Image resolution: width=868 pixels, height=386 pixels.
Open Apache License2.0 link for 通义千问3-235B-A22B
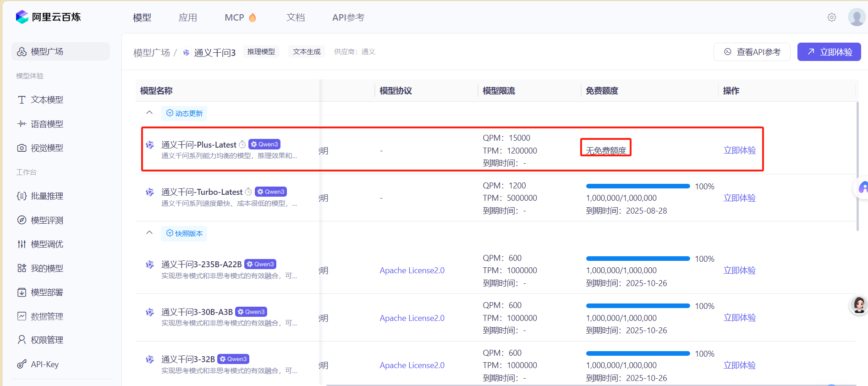point(412,270)
